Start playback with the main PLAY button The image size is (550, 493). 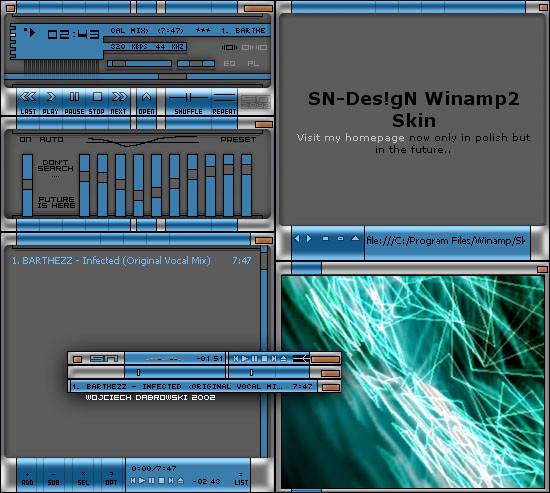coord(51,102)
